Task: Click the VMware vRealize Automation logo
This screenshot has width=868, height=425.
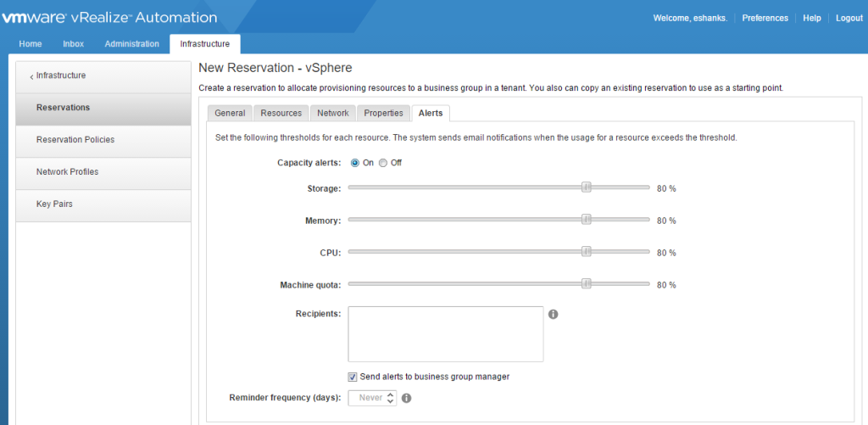Action: click(x=109, y=18)
